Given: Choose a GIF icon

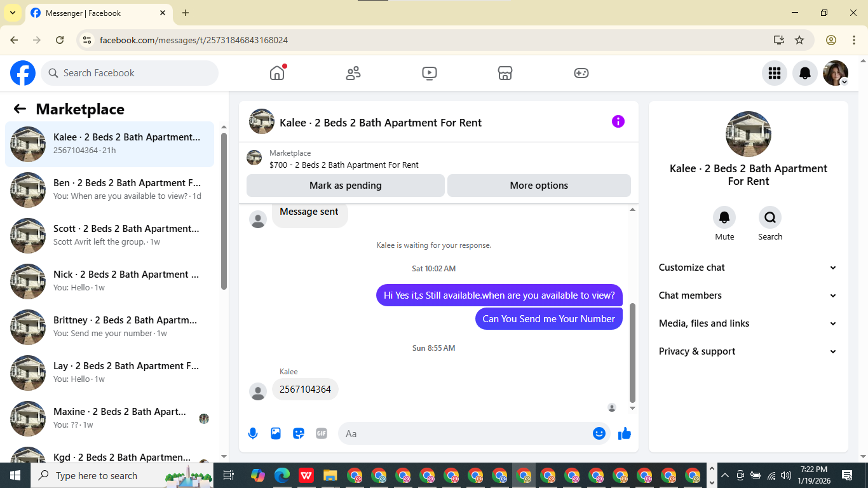Looking at the screenshot, I should click(x=322, y=433).
